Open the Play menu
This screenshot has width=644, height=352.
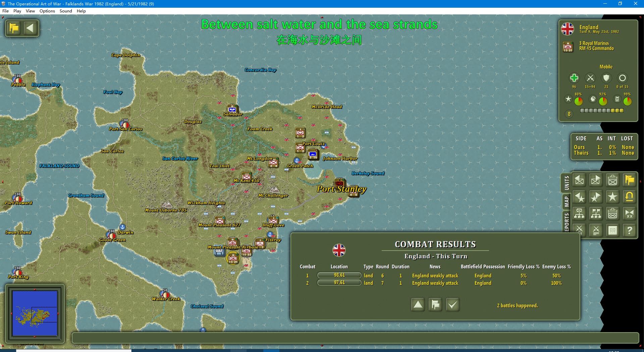pos(17,11)
